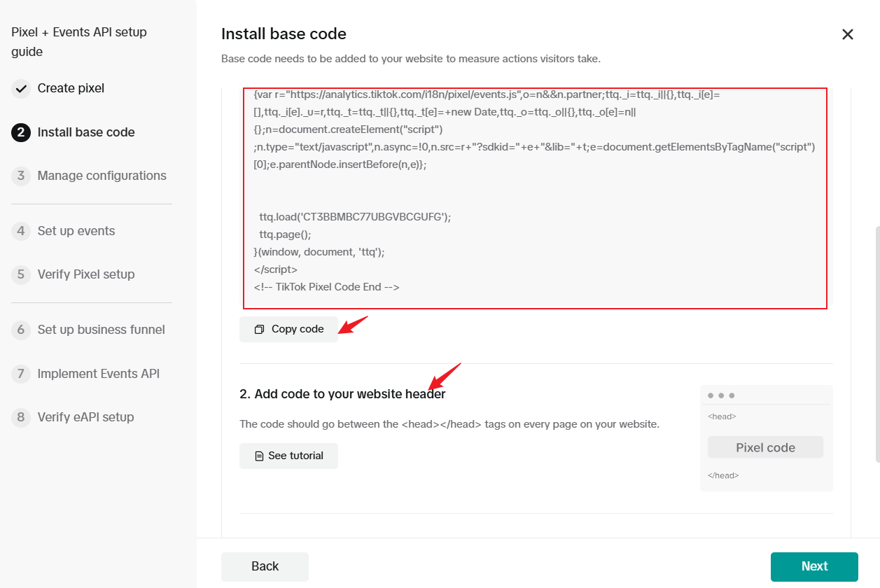Click the step 7 number badge
The image size is (880, 588).
point(21,374)
